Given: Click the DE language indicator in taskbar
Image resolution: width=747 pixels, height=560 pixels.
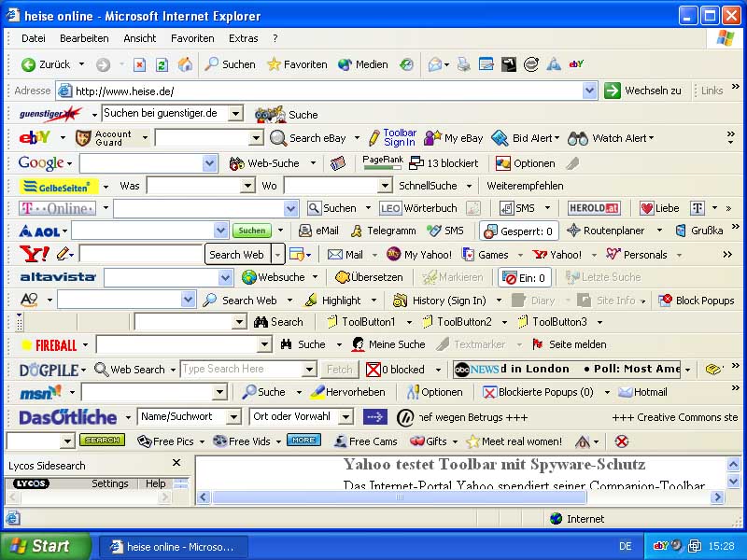Looking at the screenshot, I should (626, 546).
